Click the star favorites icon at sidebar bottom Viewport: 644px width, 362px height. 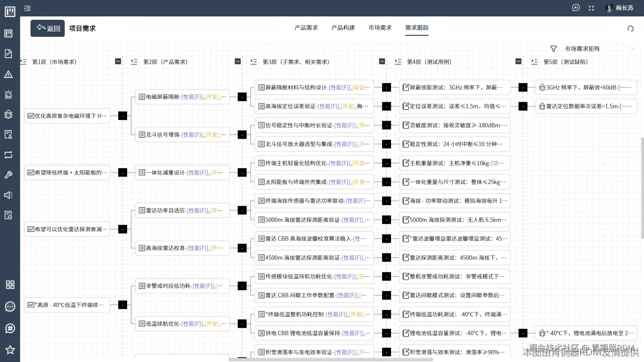pos(10,350)
